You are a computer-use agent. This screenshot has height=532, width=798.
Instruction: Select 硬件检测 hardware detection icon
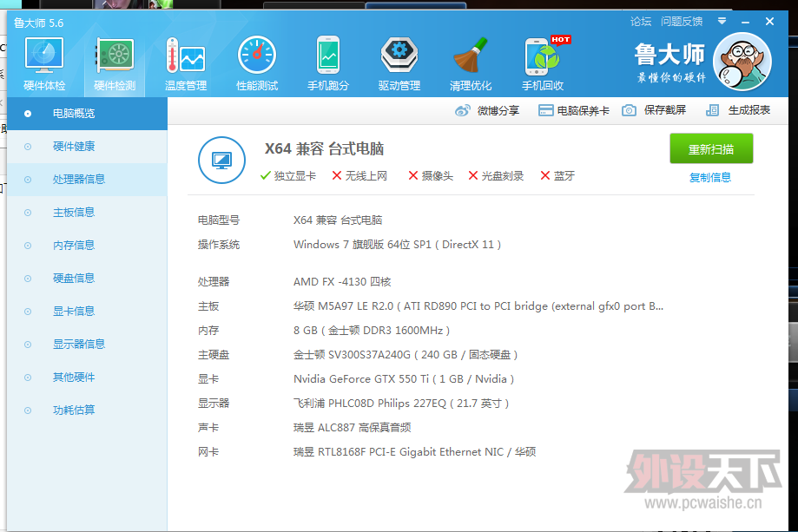(115, 55)
